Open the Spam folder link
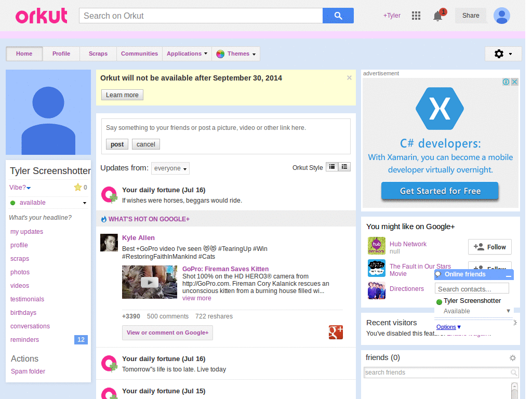532x399 pixels. 28,371
